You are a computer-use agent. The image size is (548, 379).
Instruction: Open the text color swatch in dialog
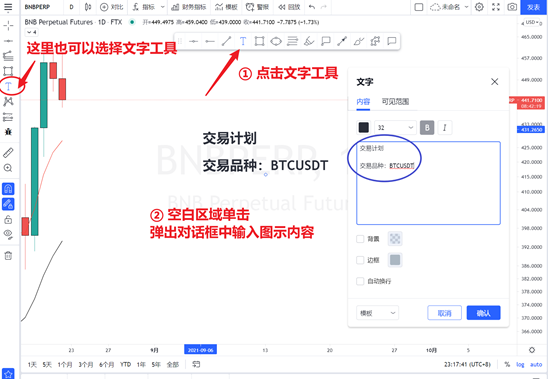(363, 128)
